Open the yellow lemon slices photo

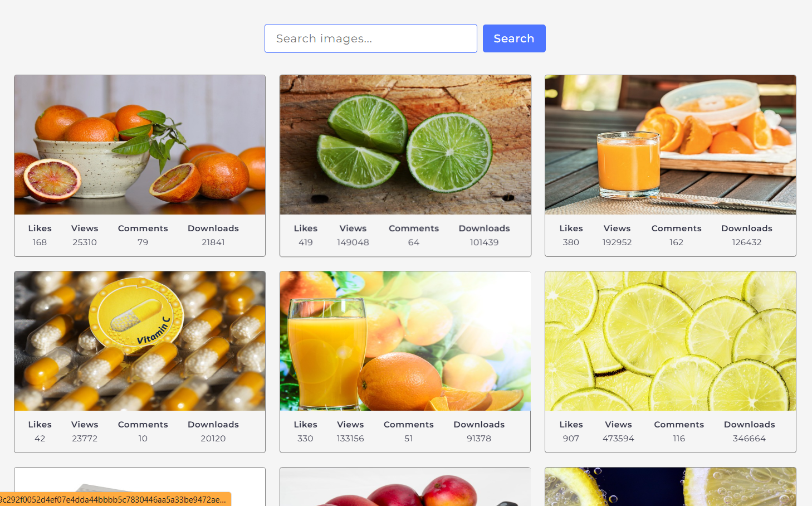pos(671,341)
